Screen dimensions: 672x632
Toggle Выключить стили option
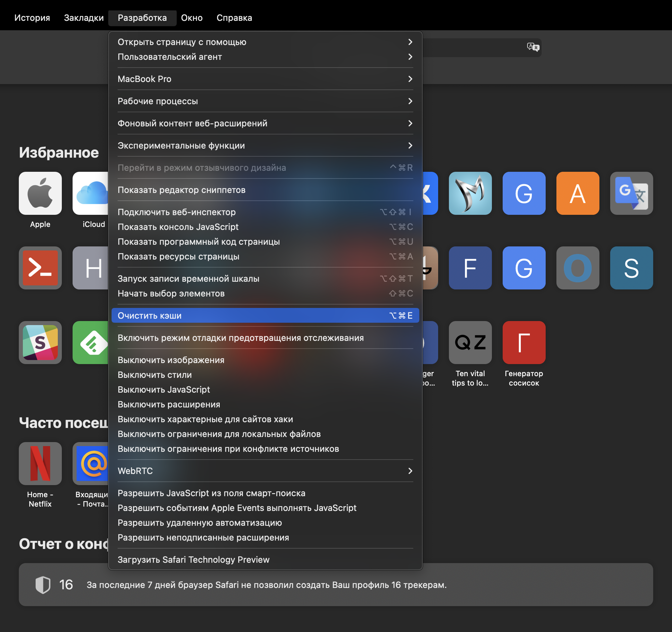coord(265,375)
